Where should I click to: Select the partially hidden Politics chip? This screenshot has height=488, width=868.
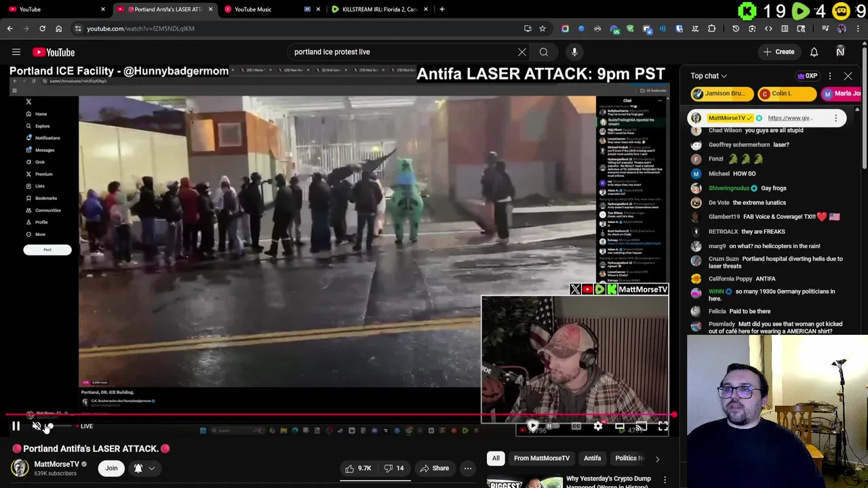tap(627, 458)
